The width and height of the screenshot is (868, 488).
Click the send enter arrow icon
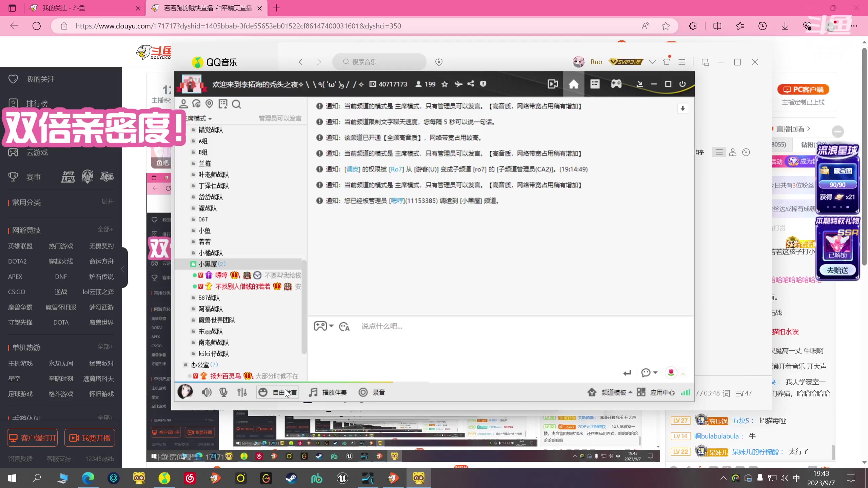coord(627,373)
